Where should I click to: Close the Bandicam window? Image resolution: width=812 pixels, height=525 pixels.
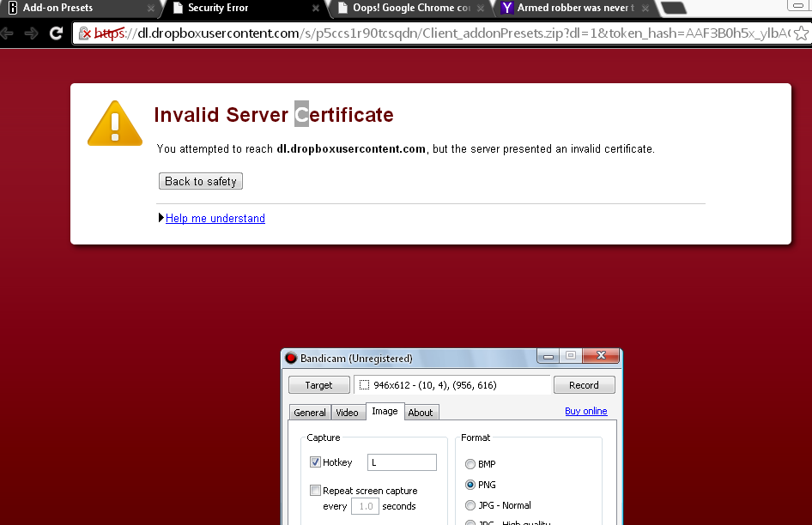[x=601, y=356]
